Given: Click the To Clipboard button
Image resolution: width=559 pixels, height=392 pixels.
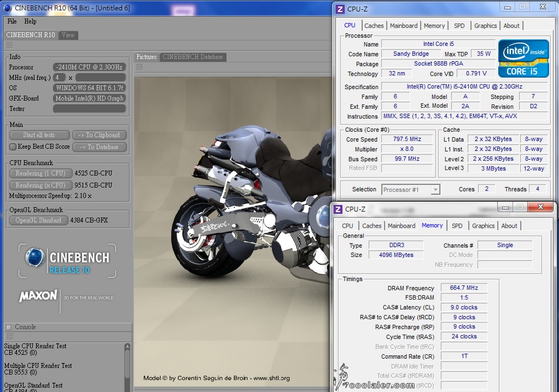Looking at the screenshot, I should (x=100, y=135).
